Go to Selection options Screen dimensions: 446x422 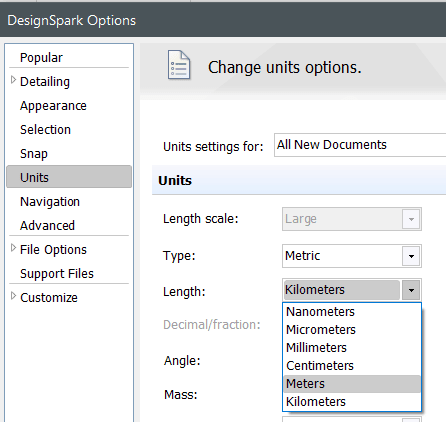coord(45,130)
